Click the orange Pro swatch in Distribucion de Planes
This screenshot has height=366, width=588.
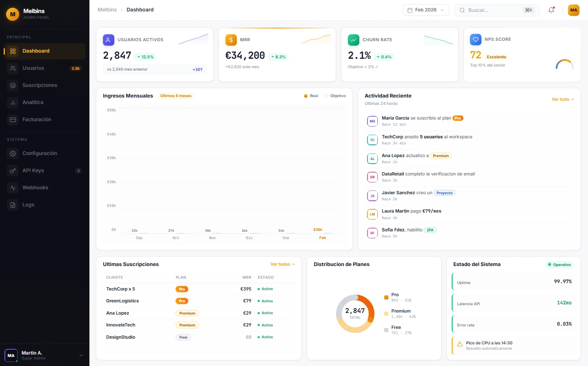coord(386,297)
